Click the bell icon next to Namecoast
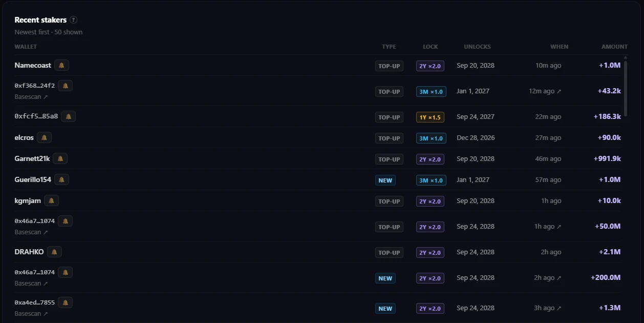The height and width of the screenshot is (323, 644). click(61, 66)
